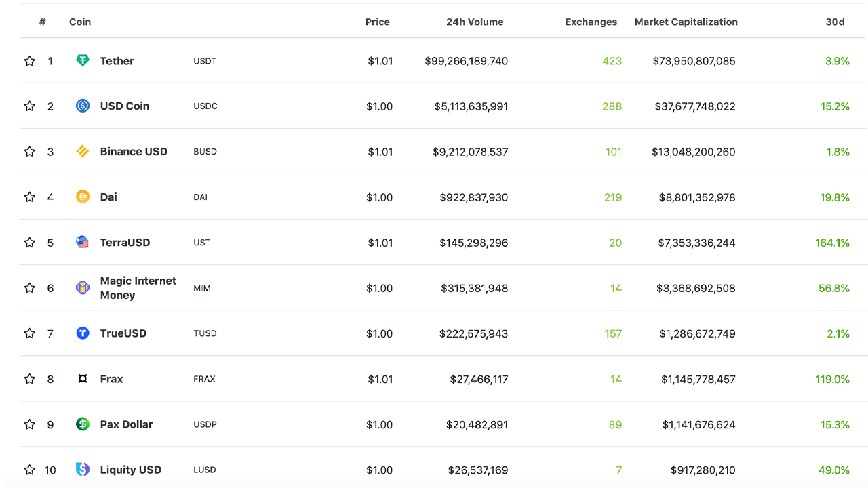Open the Tether coin page
868x488 pixels.
[x=117, y=61]
